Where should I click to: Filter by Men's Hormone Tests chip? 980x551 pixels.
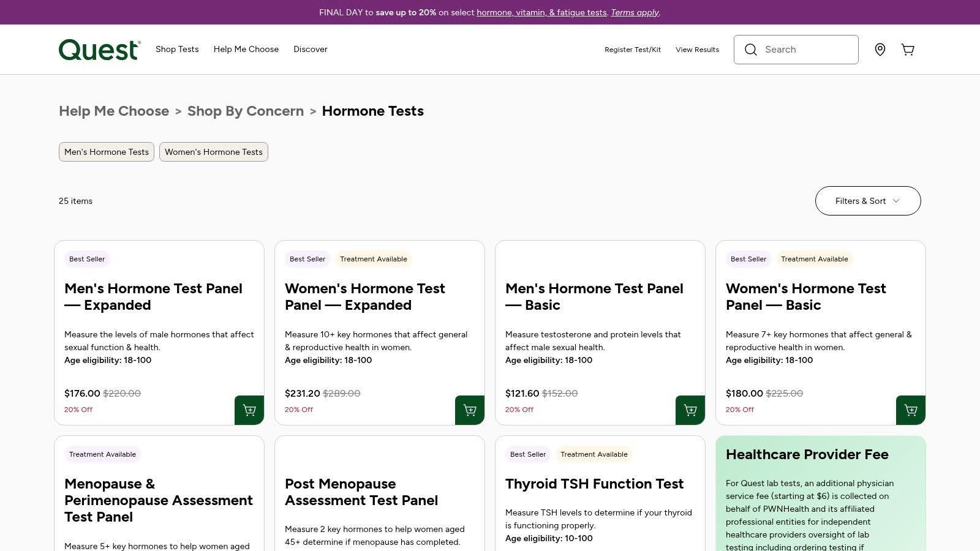tap(107, 152)
